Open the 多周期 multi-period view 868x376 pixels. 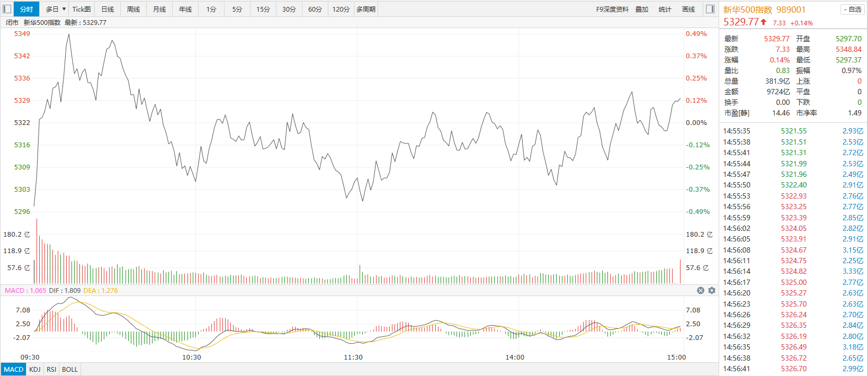[x=366, y=9]
